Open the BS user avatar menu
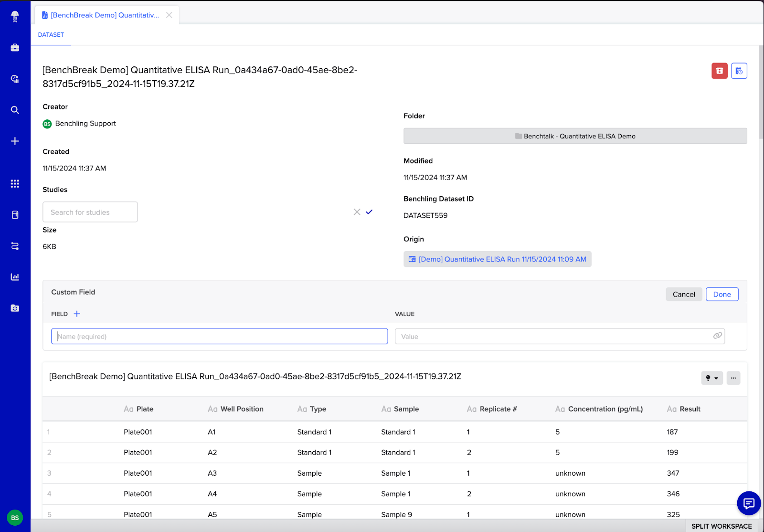The image size is (764, 532). click(x=15, y=518)
